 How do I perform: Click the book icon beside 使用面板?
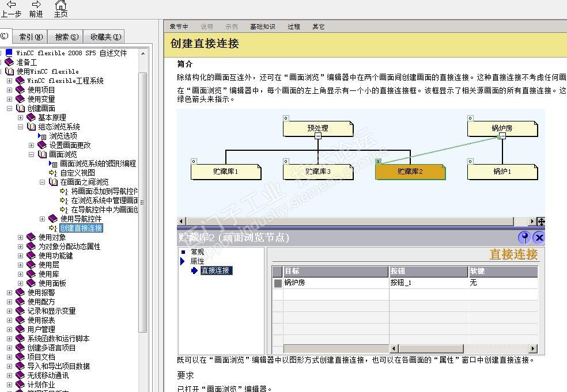pos(32,283)
